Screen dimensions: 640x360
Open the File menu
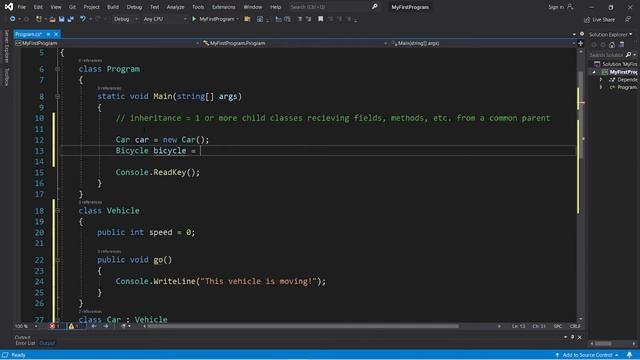(22, 7)
